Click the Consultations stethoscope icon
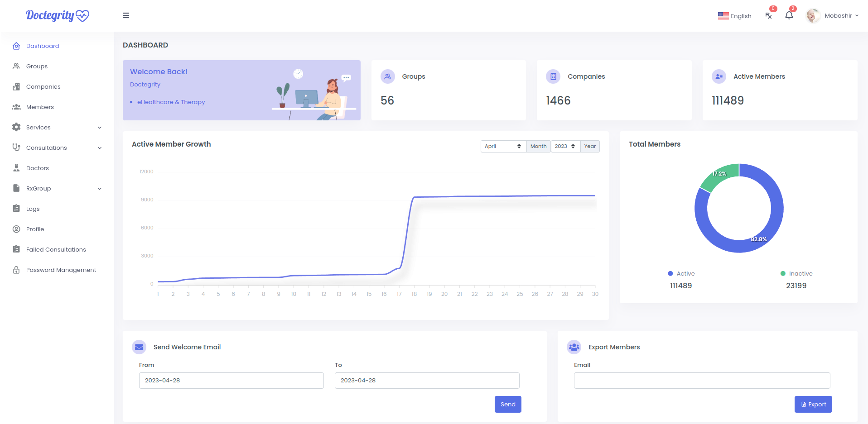 (x=16, y=148)
